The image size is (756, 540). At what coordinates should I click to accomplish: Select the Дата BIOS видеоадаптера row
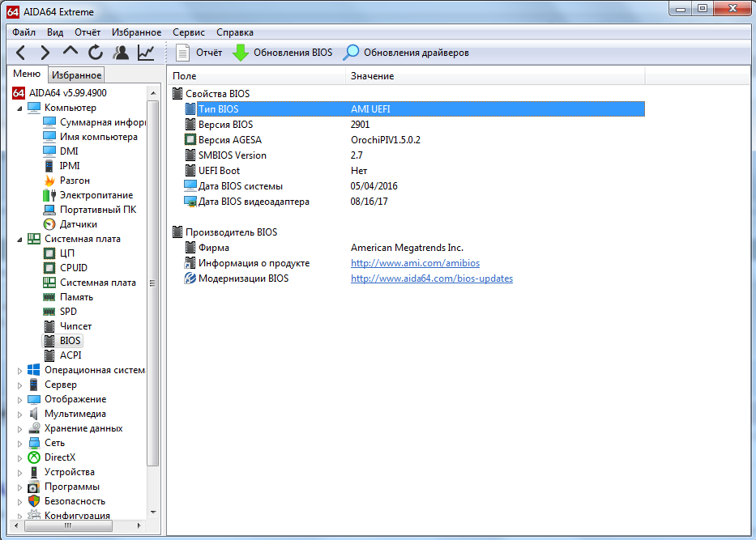[x=414, y=202]
